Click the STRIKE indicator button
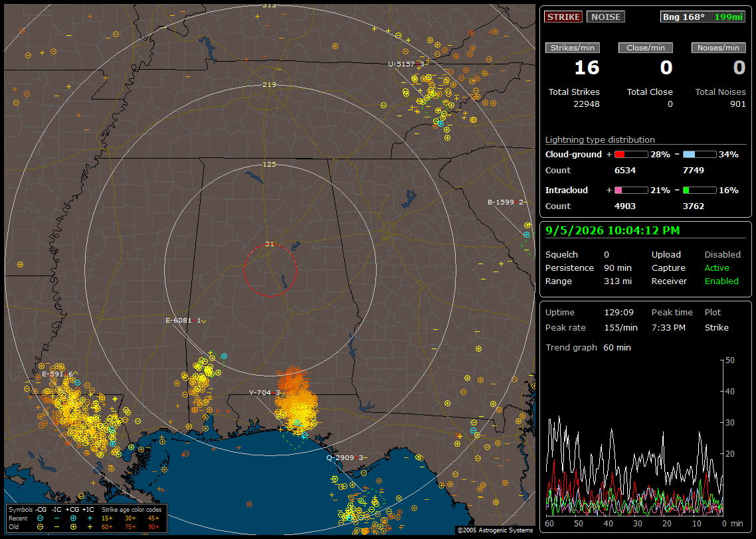Screen dimensions: 756x539 click(x=563, y=17)
